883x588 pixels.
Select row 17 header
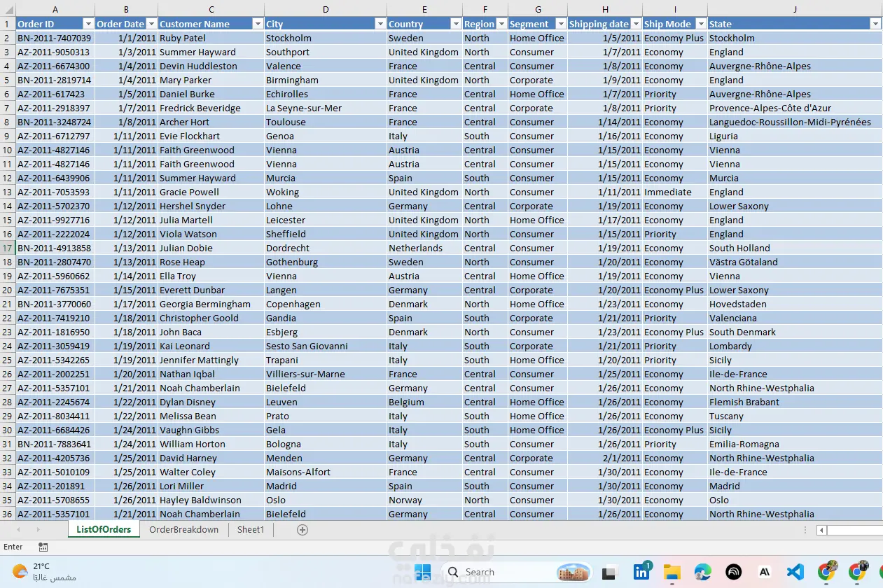8,248
